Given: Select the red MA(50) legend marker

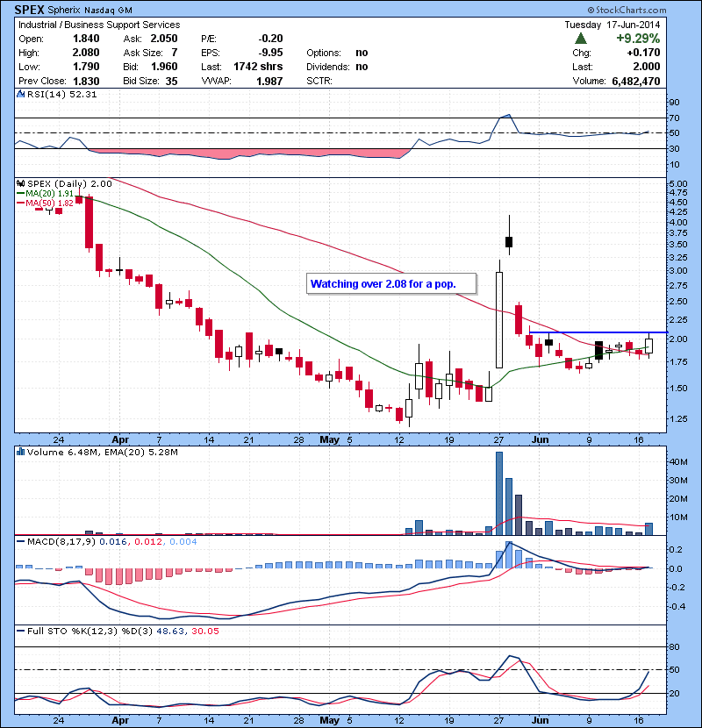Looking at the screenshot, I should coord(19,203).
